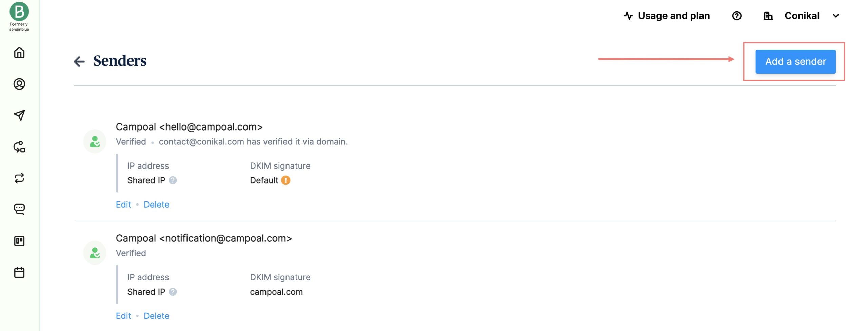868x331 pixels.
Task: Click the Add a sender button
Action: pos(795,62)
